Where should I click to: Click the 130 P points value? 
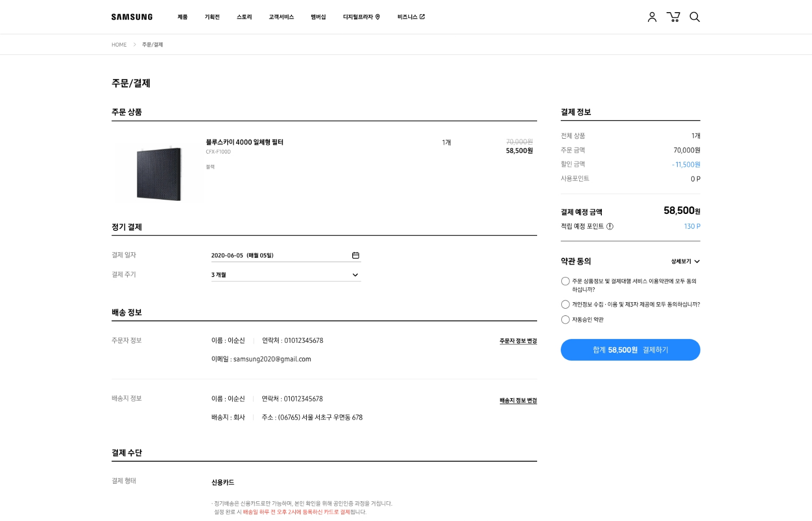tap(692, 226)
